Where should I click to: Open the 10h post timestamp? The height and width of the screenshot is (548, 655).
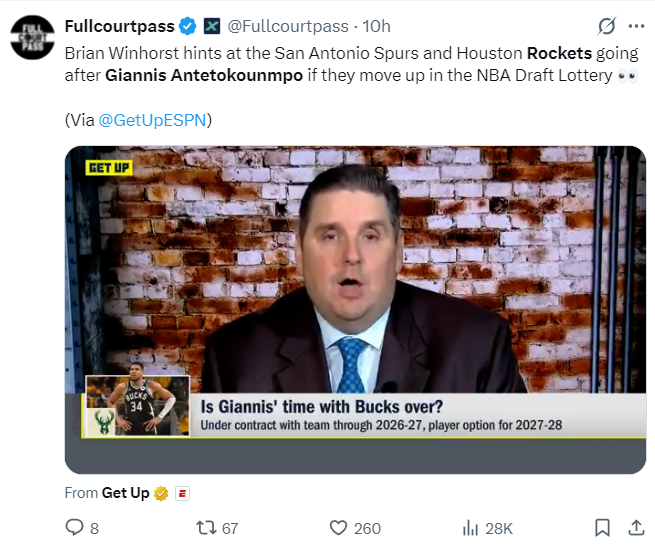tap(376, 26)
